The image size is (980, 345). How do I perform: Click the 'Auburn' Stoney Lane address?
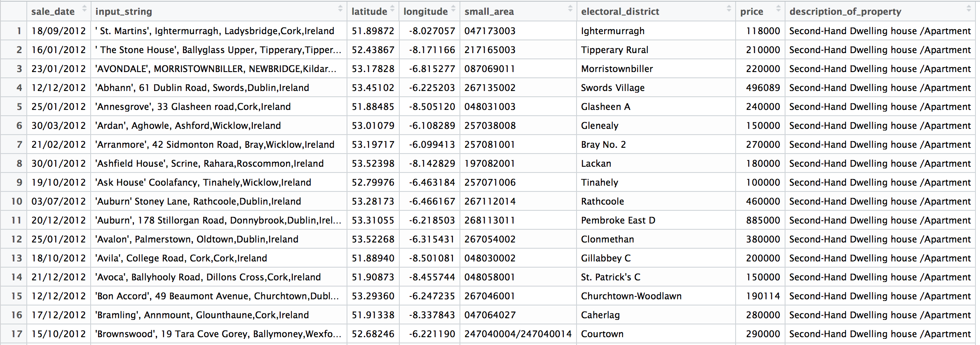coord(198,201)
